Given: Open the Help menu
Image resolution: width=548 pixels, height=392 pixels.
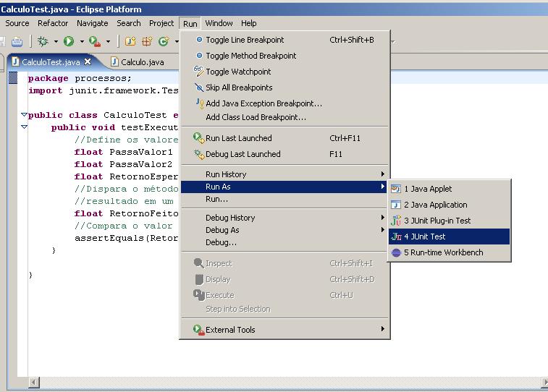Looking at the screenshot, I should point(249,23).
